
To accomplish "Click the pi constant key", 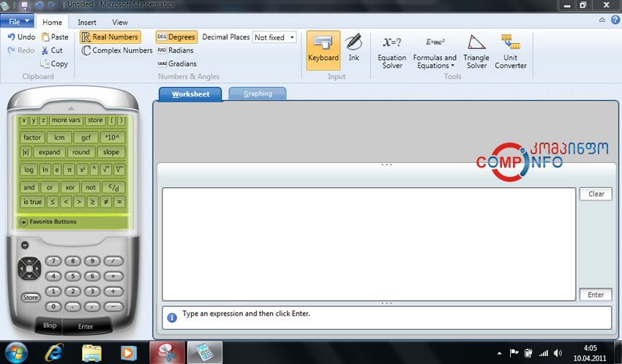I will [x=69, y=170].
